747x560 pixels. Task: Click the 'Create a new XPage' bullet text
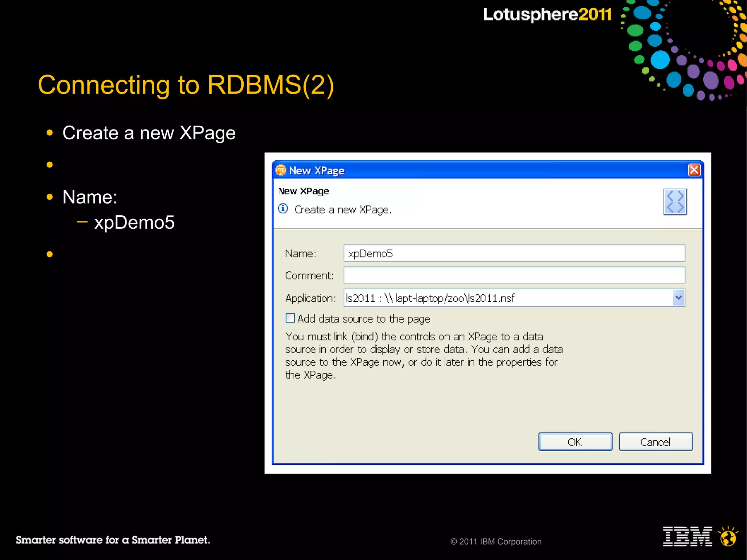click(149, 133)
